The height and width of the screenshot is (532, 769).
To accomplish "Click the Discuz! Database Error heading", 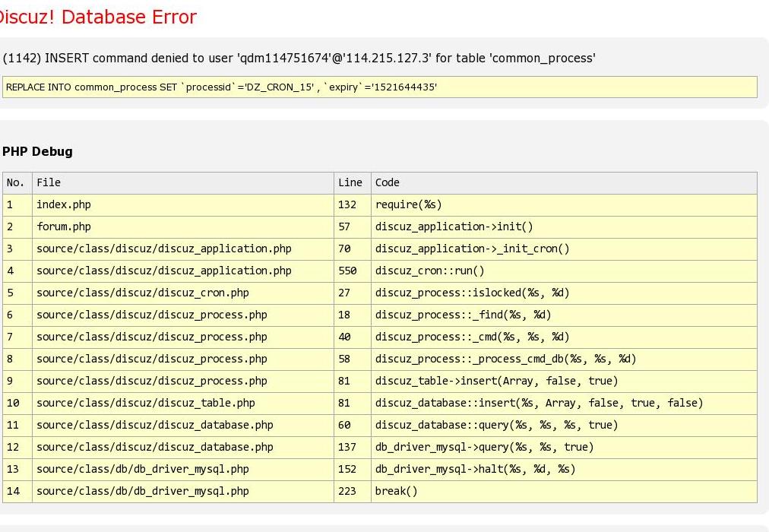I will point(97,17).
